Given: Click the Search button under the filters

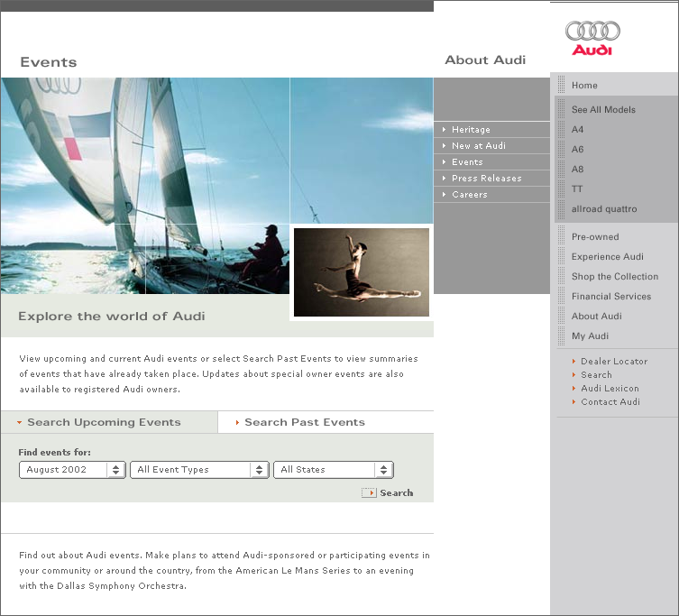Looking at the screenshot, I should (388, 492).
